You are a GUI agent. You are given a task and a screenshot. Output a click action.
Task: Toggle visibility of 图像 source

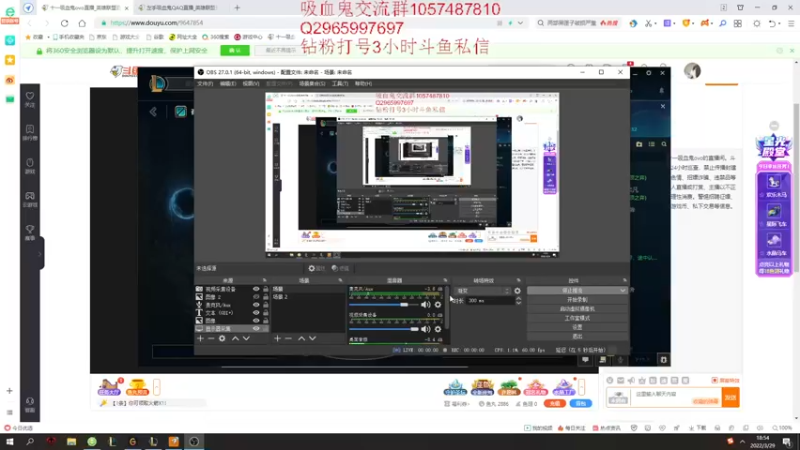(x=256, y=320)
